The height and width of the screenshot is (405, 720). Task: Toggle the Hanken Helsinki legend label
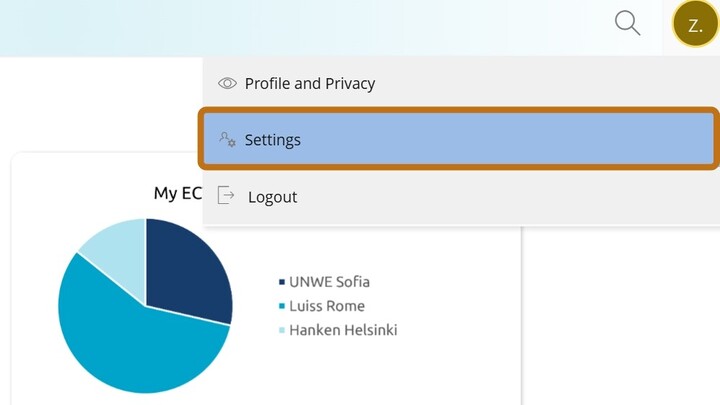point(343,330)
